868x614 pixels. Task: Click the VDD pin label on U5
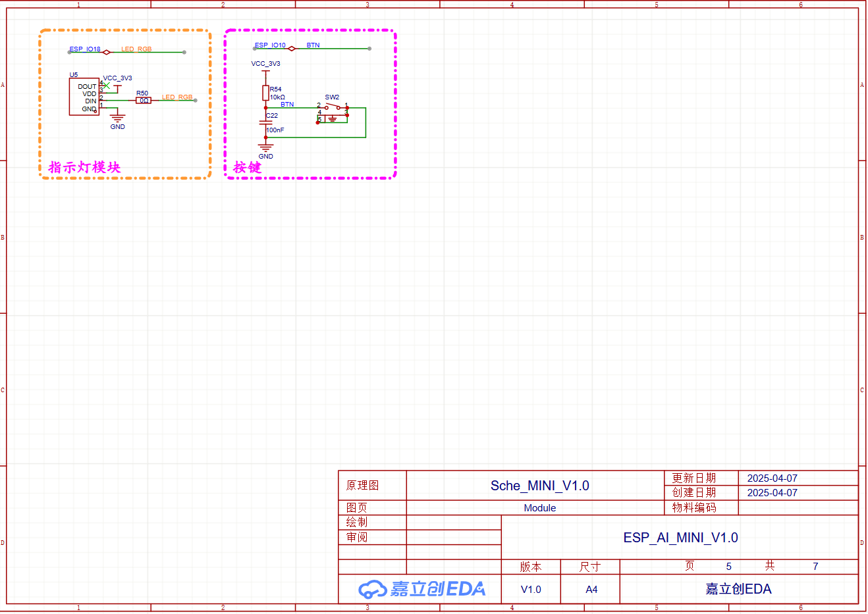tap(90, 93)
